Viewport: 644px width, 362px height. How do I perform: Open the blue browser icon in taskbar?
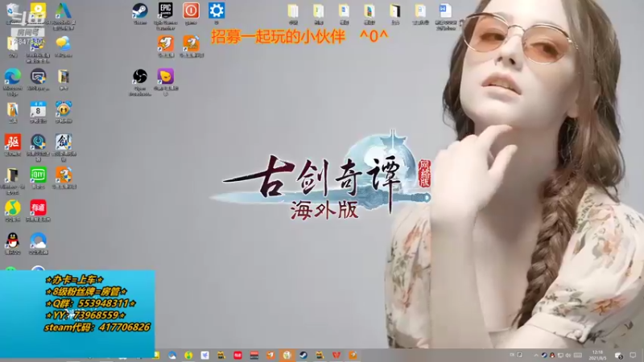[171, 355]
